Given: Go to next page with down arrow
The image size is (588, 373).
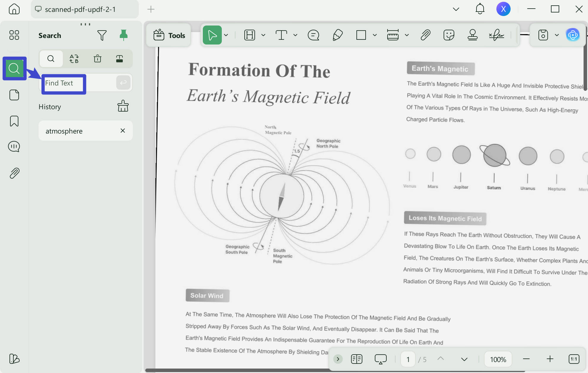Looking at the screenshot, I should click(x=464, y=359).
